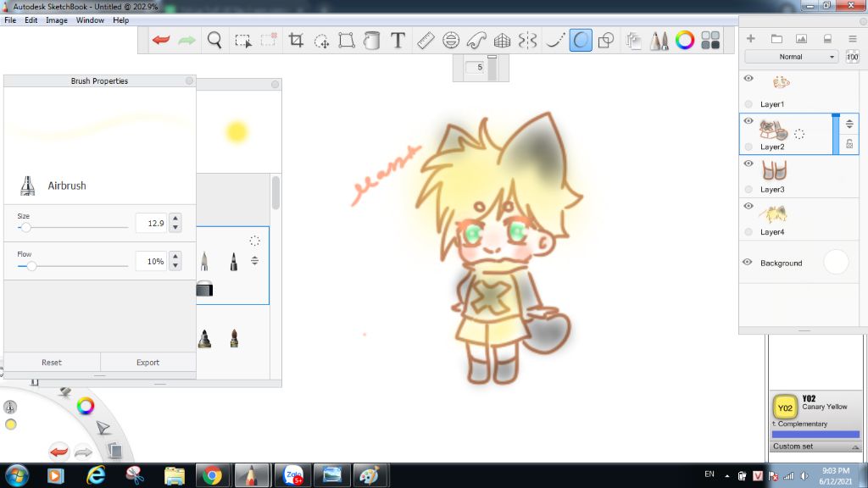Hide Layer1 using its eye icon

(x=748, y=78)
